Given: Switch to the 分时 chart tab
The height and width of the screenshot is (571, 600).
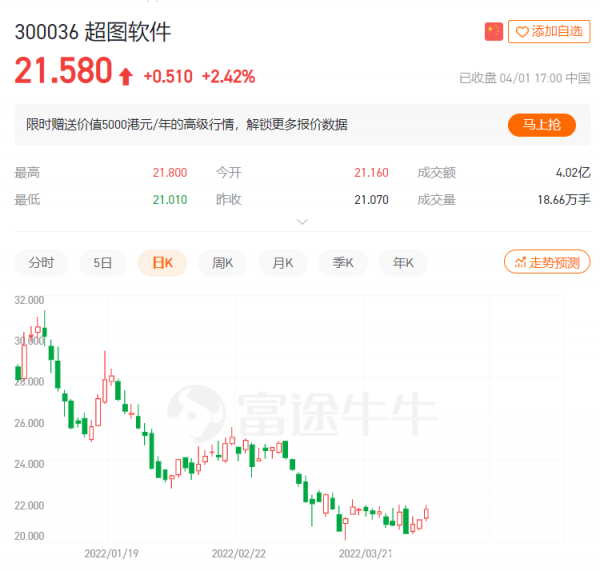Looking at the screenshot, I should pos(41,263).
